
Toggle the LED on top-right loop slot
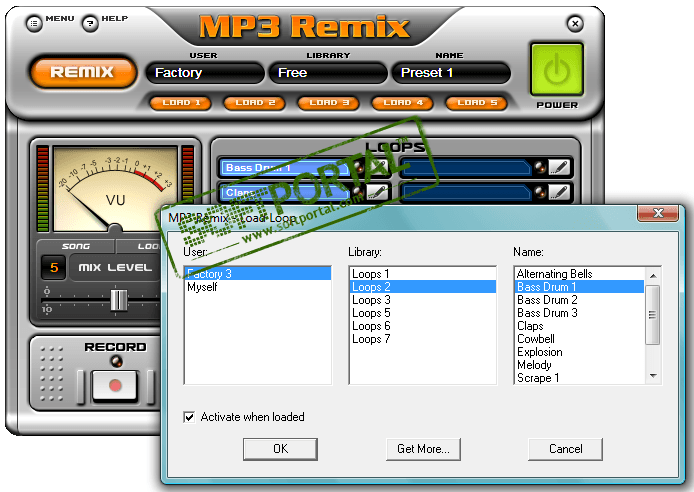tap(540, 167)
